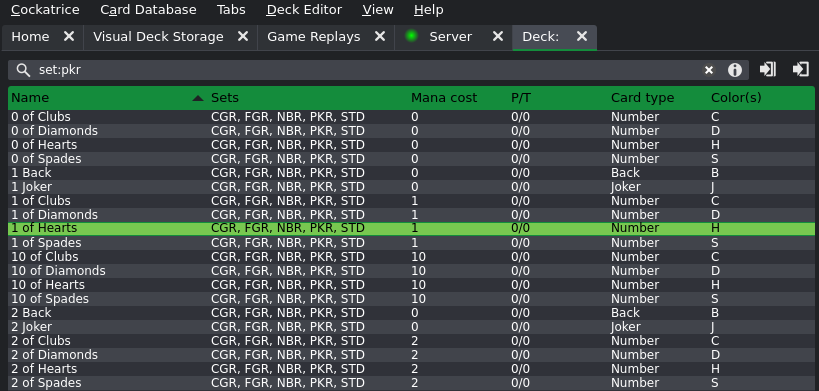Close the Deck tab
Viewport: 819px width, 391px height.
[x=582, y=37]
